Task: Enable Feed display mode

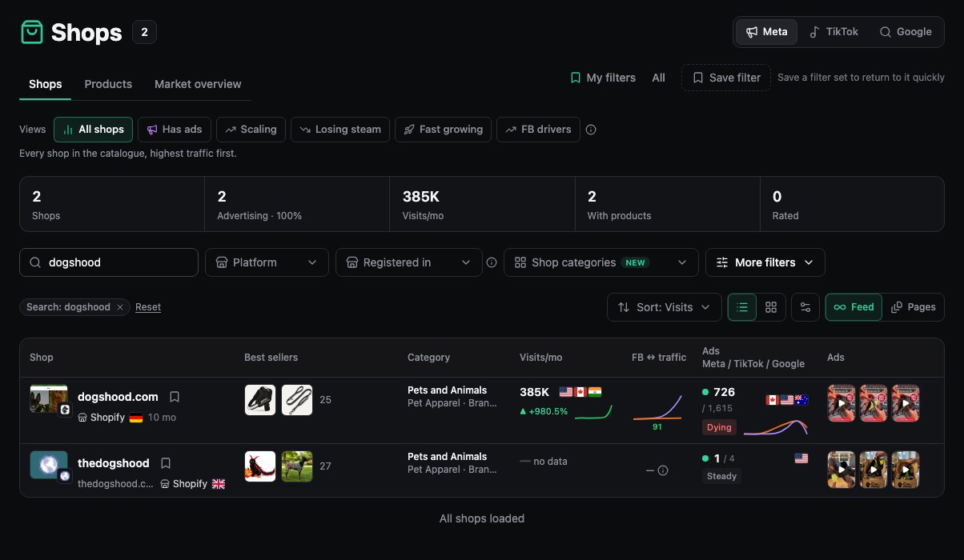Action: 854,307
